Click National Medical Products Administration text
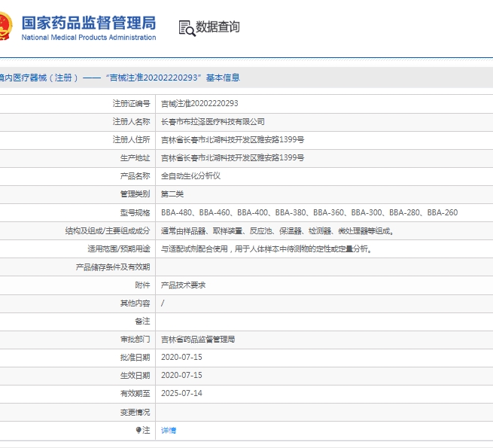 tap(89, 38)
